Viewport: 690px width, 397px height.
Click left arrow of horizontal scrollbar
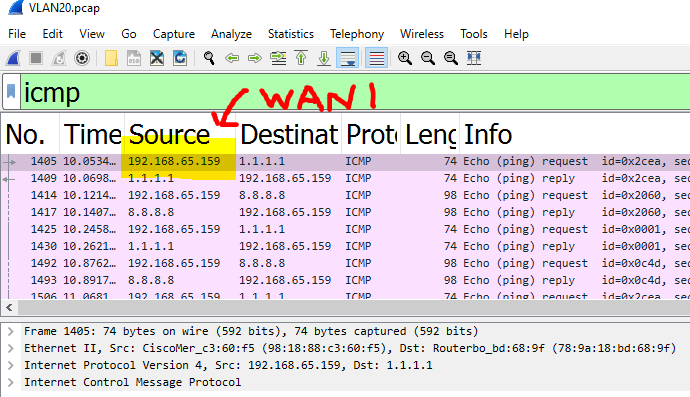tap(10, 307)
